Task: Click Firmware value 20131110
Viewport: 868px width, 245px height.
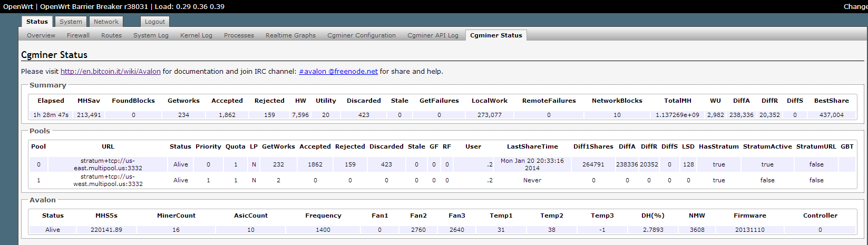Action: pos(749,230)
